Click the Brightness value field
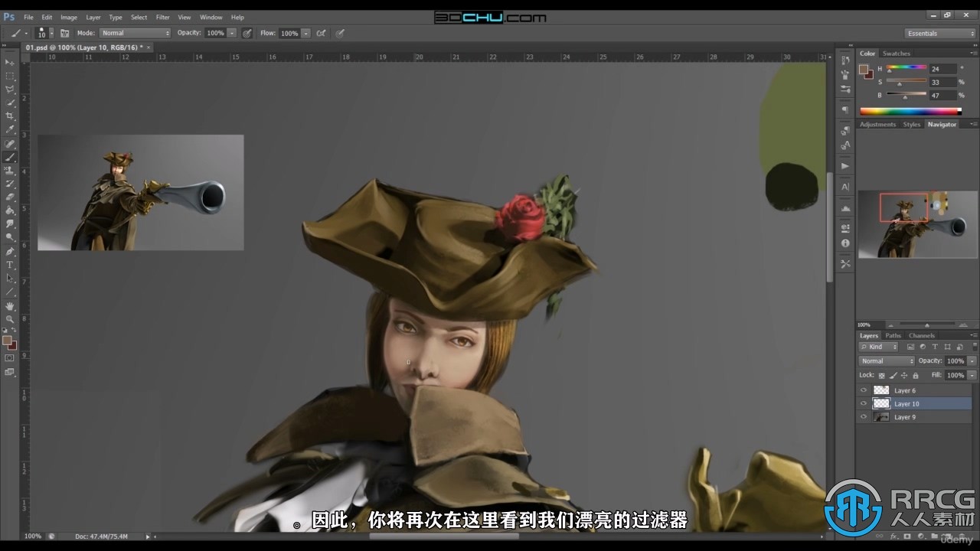This screenshot has height=551, width=980. coord(943,96)
